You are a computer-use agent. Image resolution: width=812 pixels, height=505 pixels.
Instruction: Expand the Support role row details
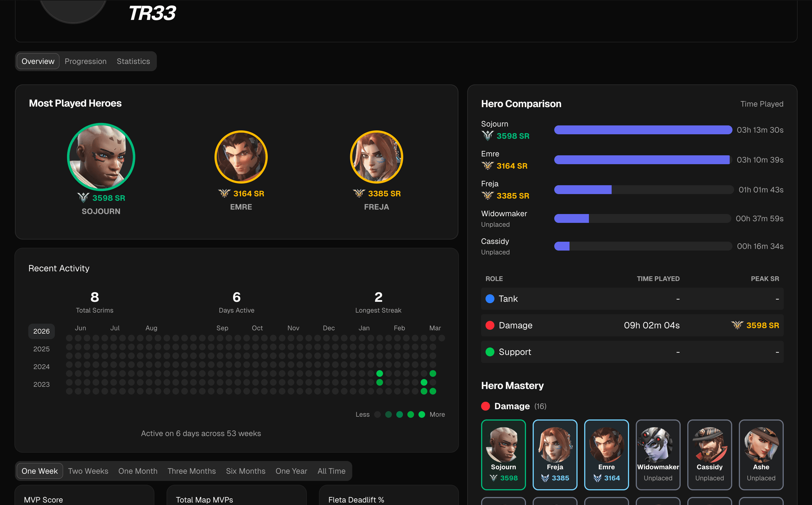point(632,352)
